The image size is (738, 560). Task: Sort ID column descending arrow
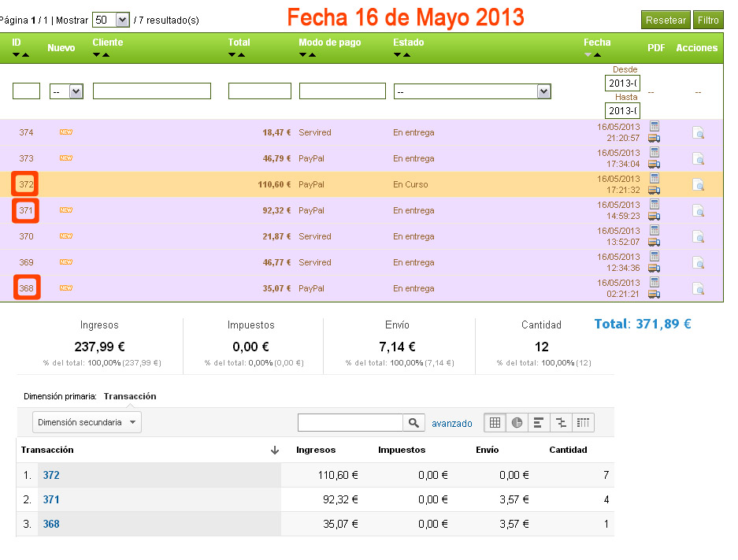click(x=16, y=54)
